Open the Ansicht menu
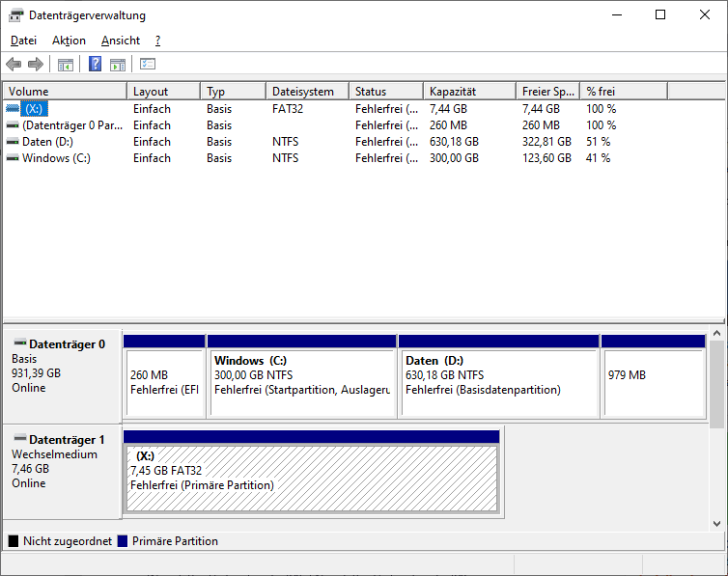This screenshot has width=728, height=576. [121, 41]
